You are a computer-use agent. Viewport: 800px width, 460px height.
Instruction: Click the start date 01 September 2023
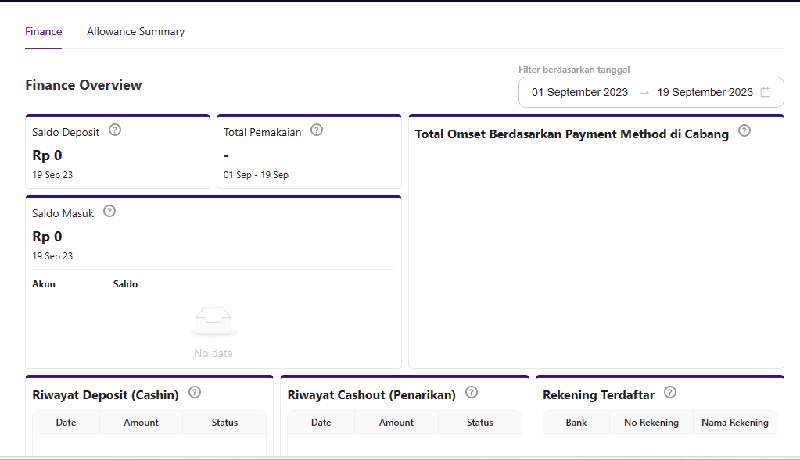click(580, 92)
